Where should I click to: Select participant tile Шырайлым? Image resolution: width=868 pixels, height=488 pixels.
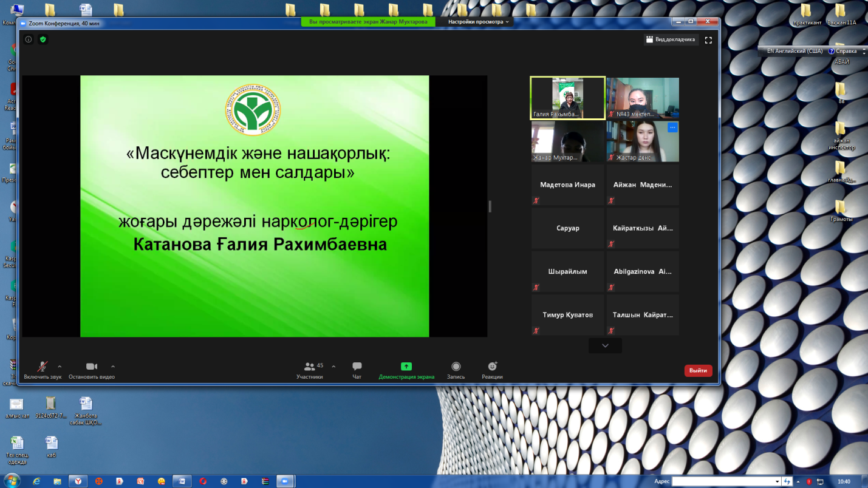click(x=568, y=271)
